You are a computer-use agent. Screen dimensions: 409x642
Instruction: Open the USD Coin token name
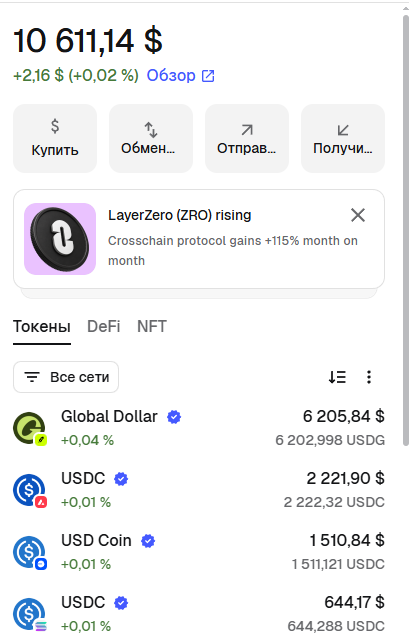pos(96,540)
